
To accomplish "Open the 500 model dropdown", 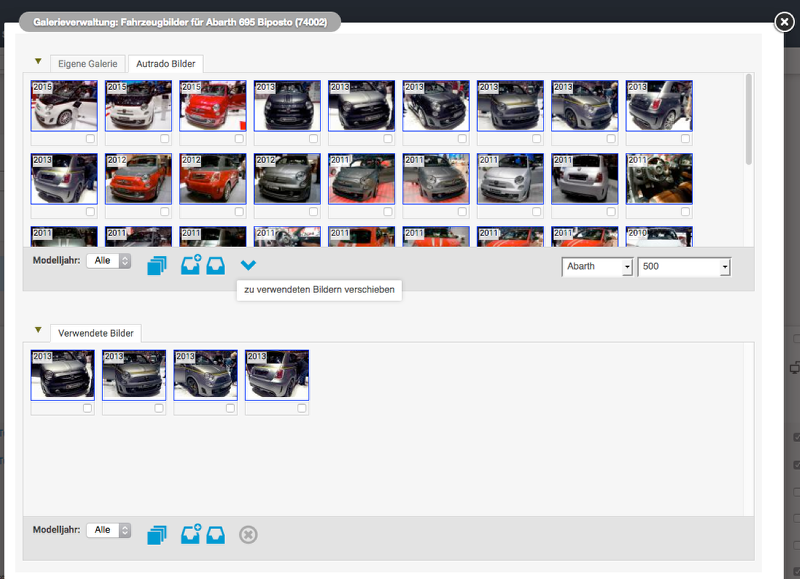I will (x=684, y=267).
